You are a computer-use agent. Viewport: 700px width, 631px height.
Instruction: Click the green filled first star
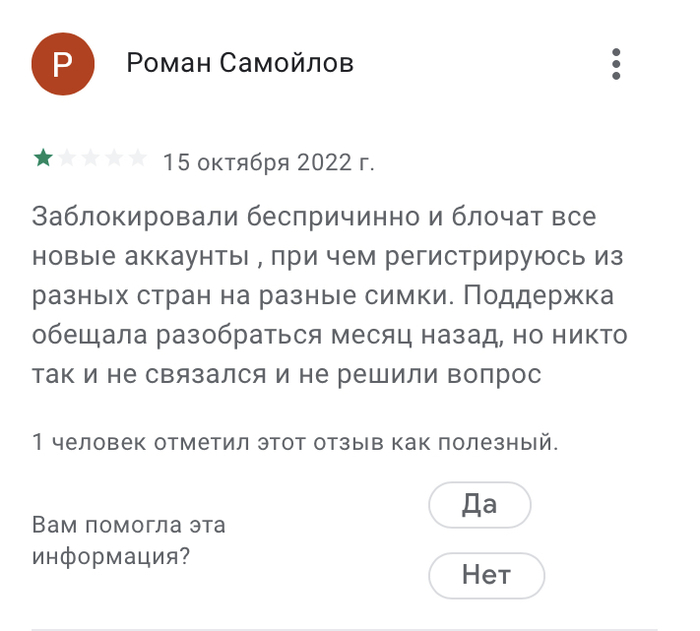43,158
